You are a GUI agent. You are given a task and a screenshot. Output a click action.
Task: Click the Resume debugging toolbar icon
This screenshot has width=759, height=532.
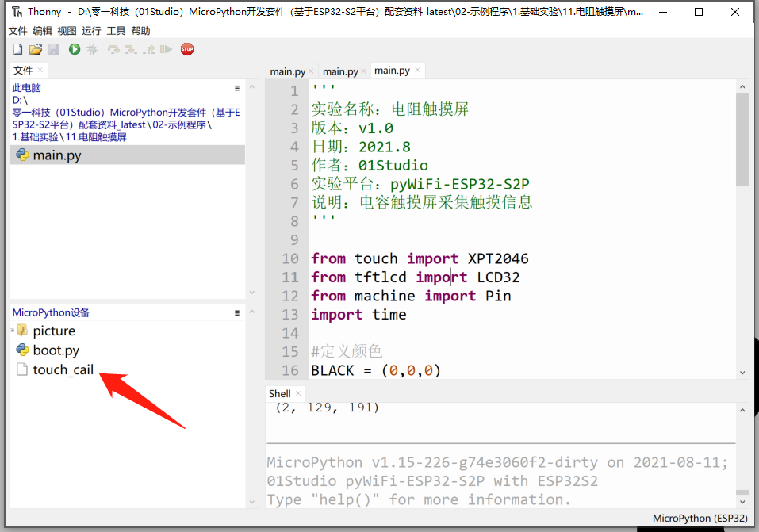pyautogui.click(x=166, y=50)
